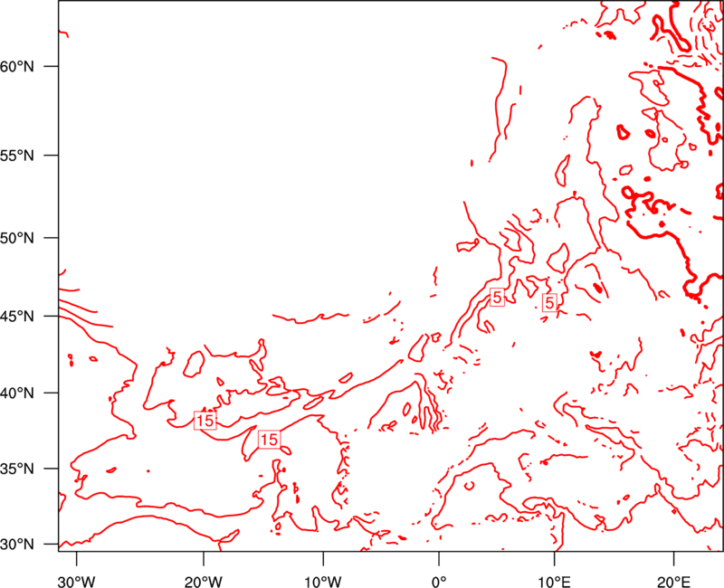The height and width of the screenshot is (588, 724).
Task: Click the 30°W longitude axis label
Action: click(x=77, y=582)
